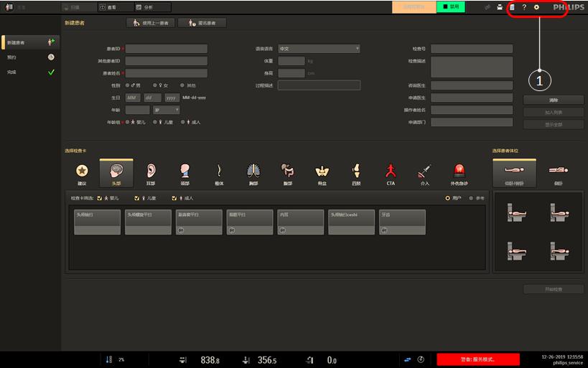Open settings with the gear icon

click(x=536, y=7)
